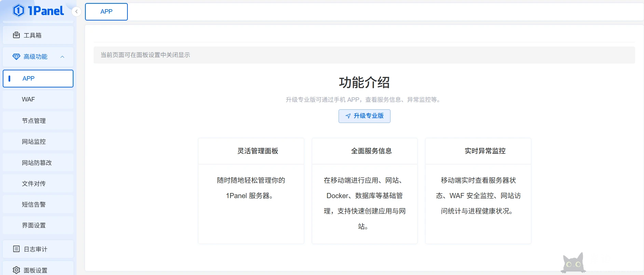Image resolution: width=644 pixels, height=275 pixels.
Task: Click the 1Panel logo
Action: pos(38,11)
